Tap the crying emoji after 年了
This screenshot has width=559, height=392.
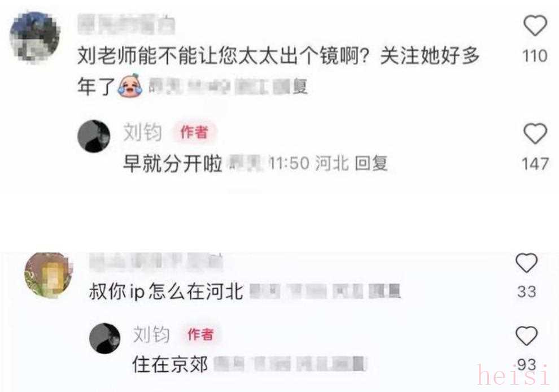coord(130,85)
